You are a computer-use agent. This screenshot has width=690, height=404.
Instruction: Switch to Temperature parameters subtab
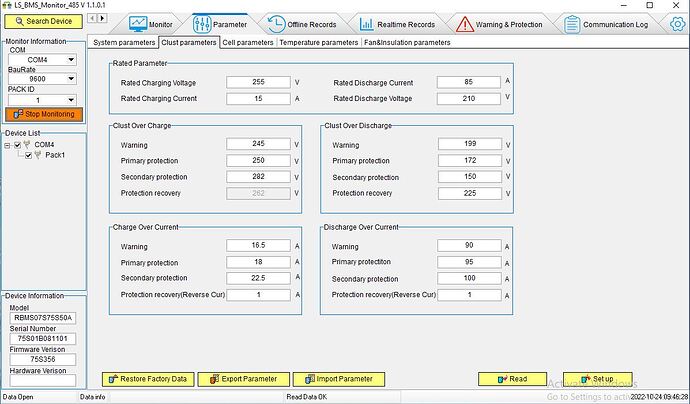pyautogui.click(x=319, y=43)
